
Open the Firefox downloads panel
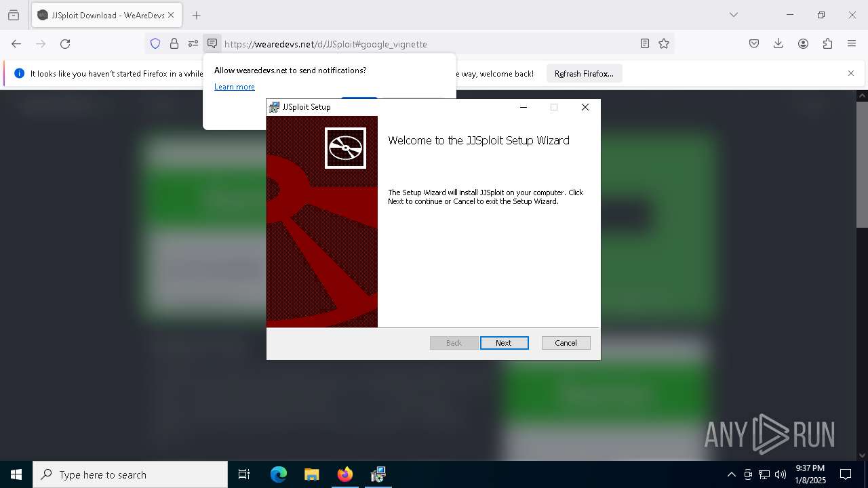[778, 44]
